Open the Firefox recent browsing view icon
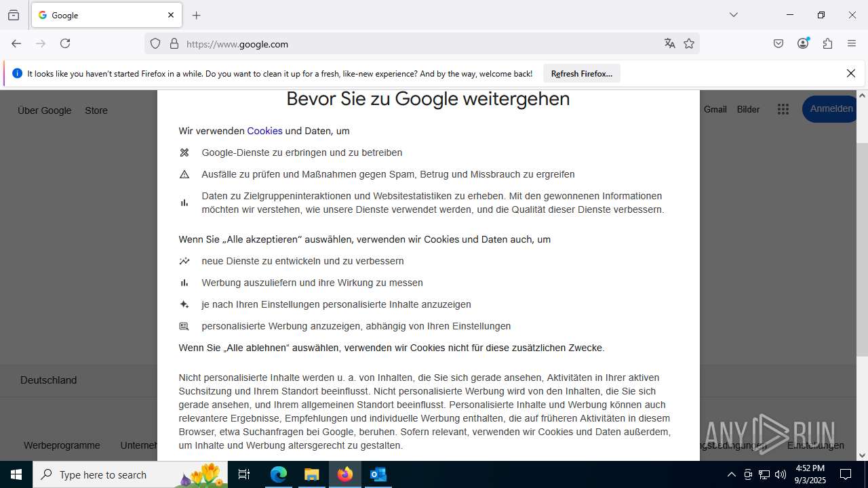 (14, 15)
